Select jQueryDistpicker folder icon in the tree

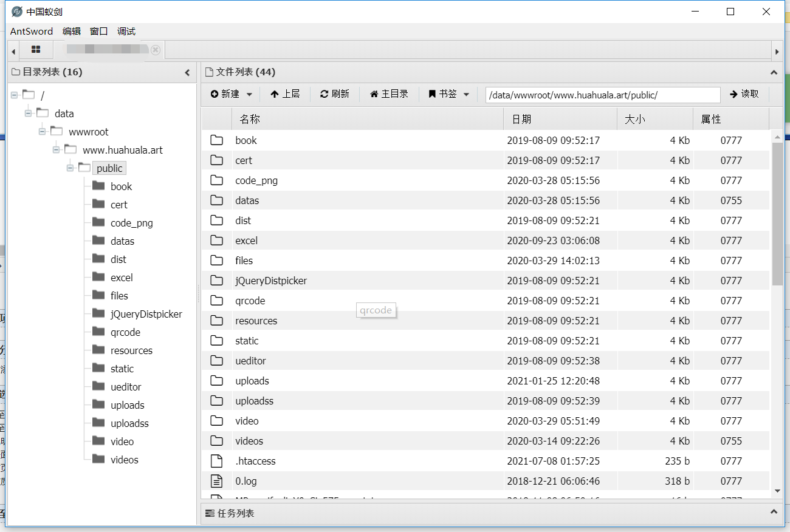(x=99, y=313)
